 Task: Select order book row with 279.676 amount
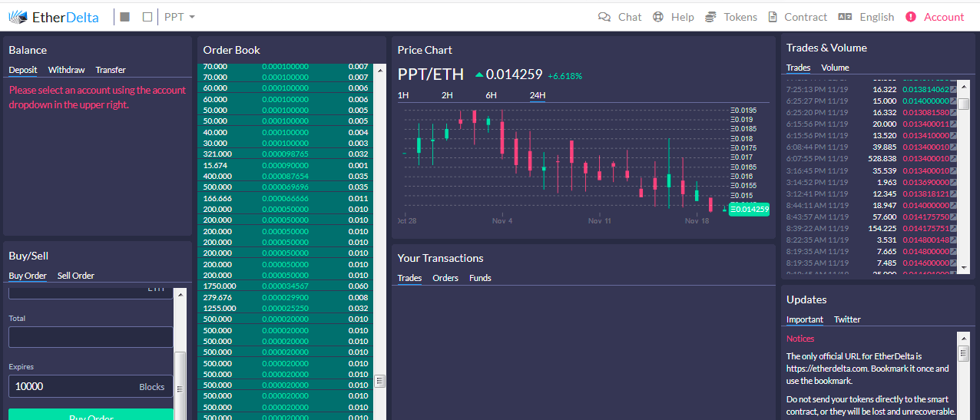[x=285, y=297]
